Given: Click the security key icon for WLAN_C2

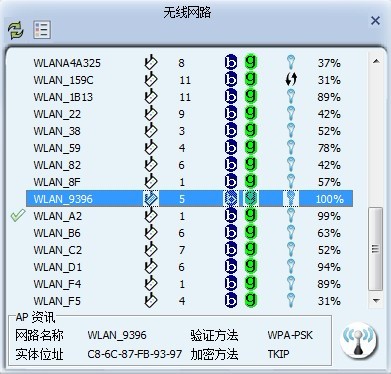Looking at the screenshot, I should (291, 249).
